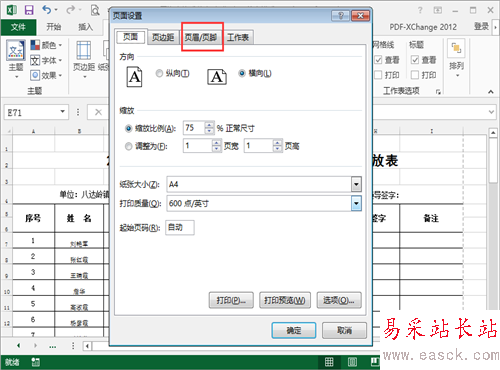Click the Name Box showing E71
Screen dimensions: 500x370
click(31, 112)
